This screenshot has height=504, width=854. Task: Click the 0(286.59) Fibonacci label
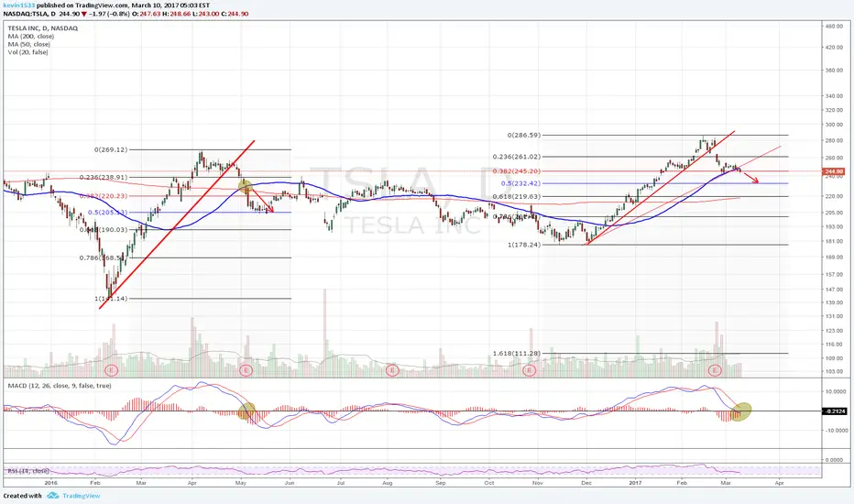tap(524, 135)
